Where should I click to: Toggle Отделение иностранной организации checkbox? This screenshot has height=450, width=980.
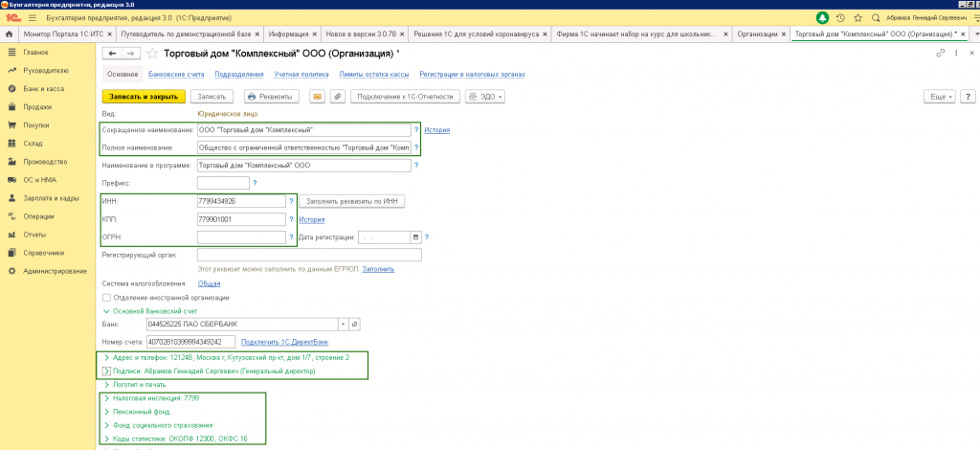point(105,297)
